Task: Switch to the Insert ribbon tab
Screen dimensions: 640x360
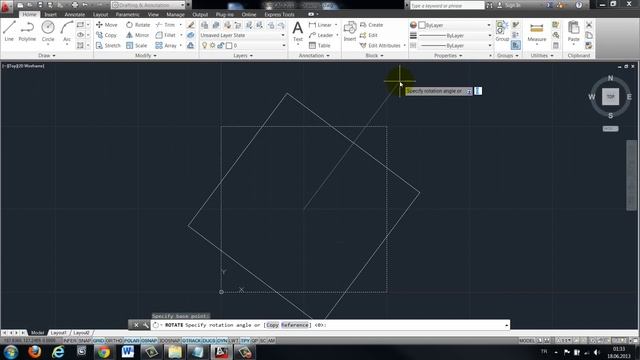Action: click(x=50, y=14)
